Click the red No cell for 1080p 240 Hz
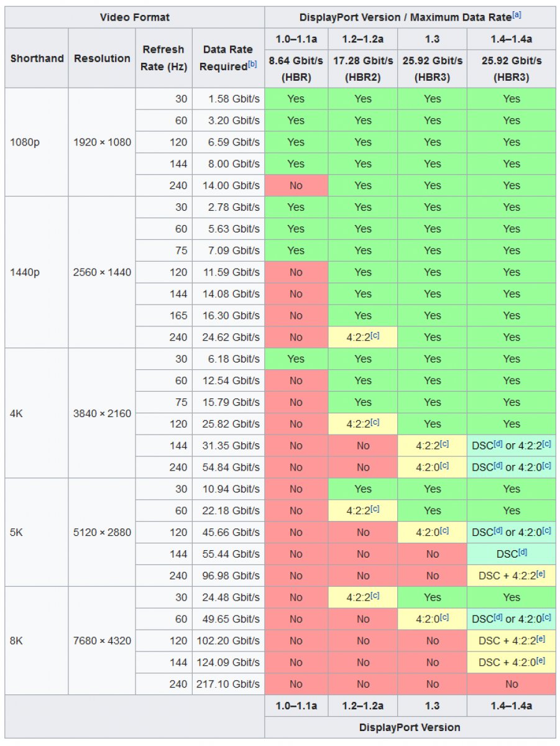This screenshot has height=746, width=560. (x=296, y=185)
